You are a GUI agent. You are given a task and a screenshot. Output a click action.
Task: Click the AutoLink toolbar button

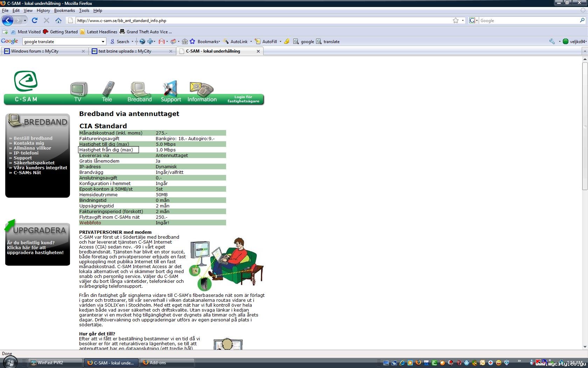coord(236,41)
